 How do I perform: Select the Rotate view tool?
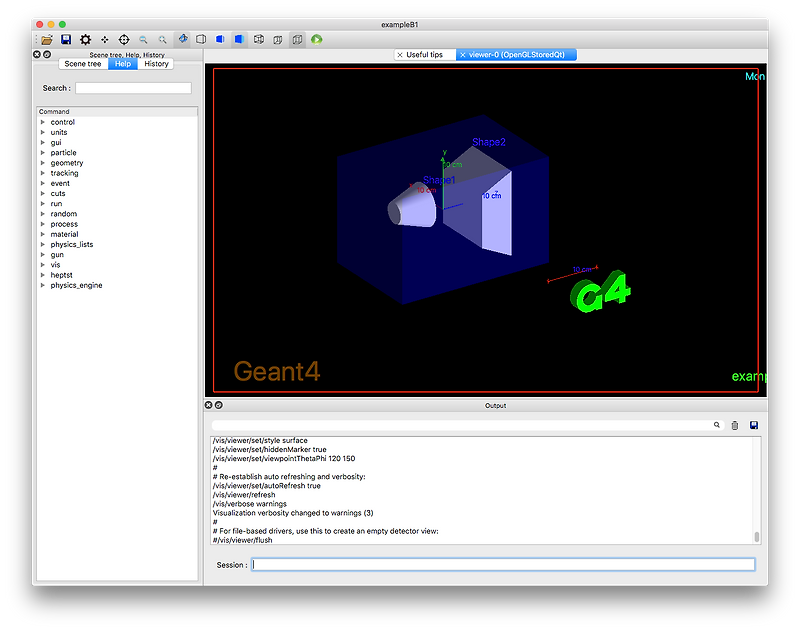[x=182, y=39]
